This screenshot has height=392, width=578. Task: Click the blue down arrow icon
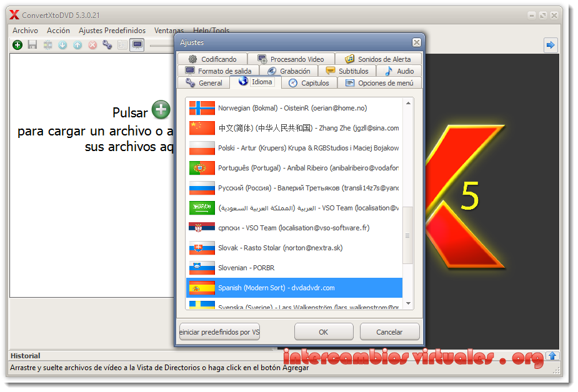pos(62,45)
